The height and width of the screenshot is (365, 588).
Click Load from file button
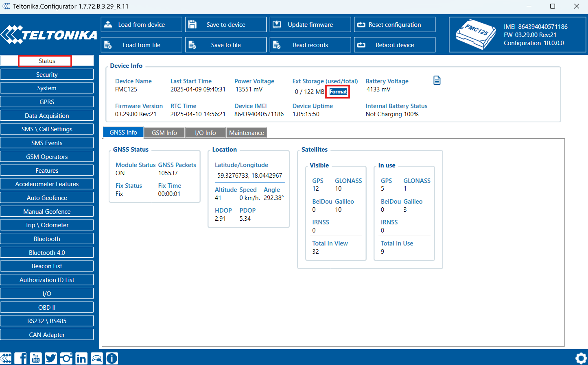click(142, 45)
